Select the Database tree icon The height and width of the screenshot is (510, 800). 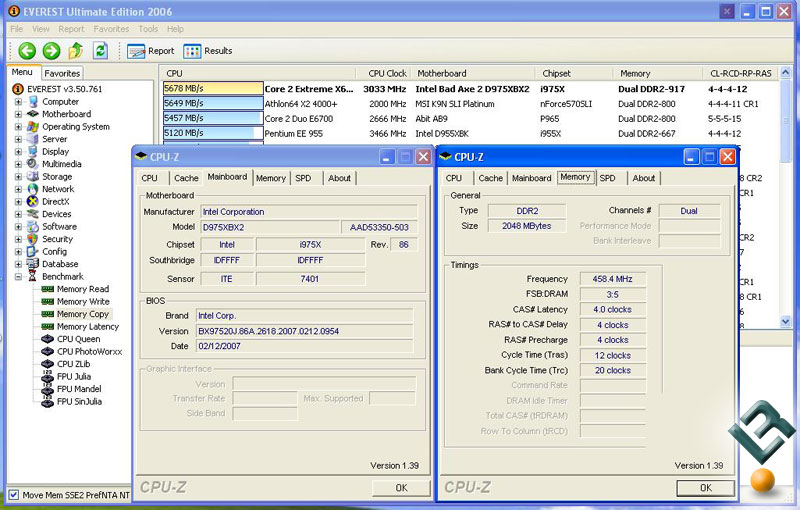[33, 264]
